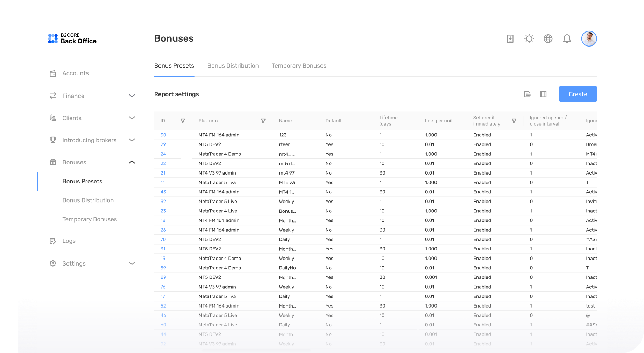Open Accounts in sidebar
This screenshot has width=644, height=353.
point(76,73)
